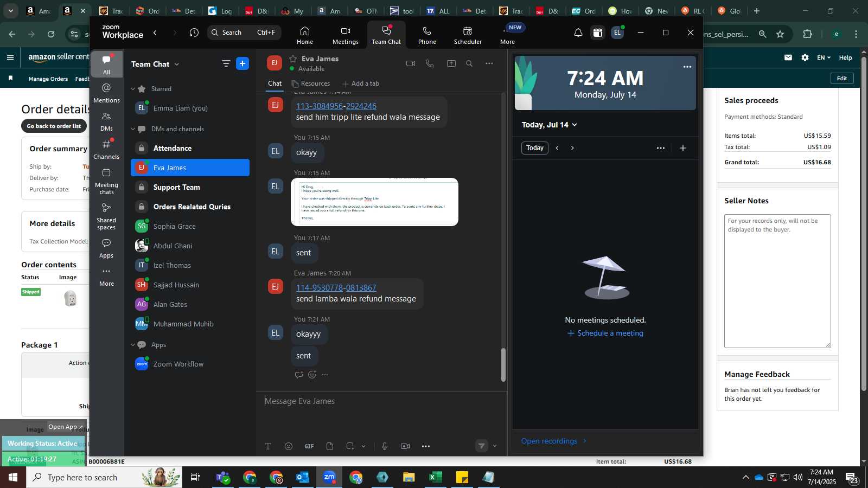Click the Zoom history clock icon

(x=194, y=33)
